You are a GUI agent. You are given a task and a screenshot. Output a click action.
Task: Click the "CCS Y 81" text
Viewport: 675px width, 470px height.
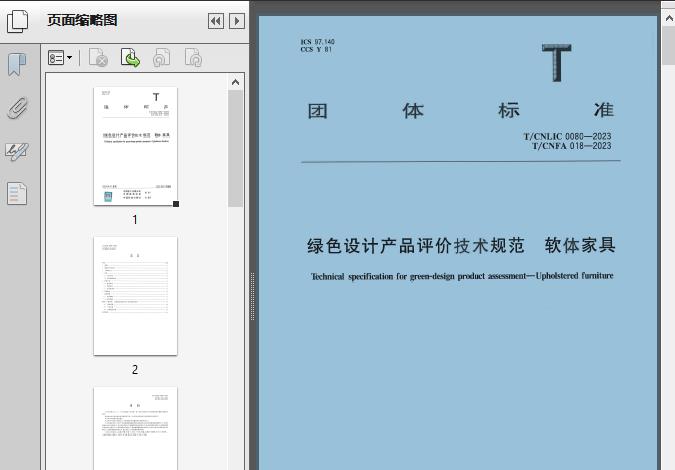pyautogui.click(x=316, y=49)
